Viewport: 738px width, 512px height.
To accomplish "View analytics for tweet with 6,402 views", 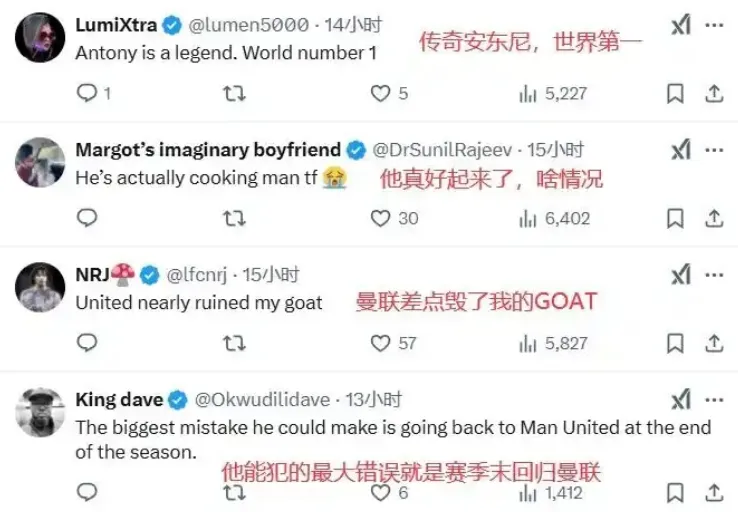I will point(554,218).
